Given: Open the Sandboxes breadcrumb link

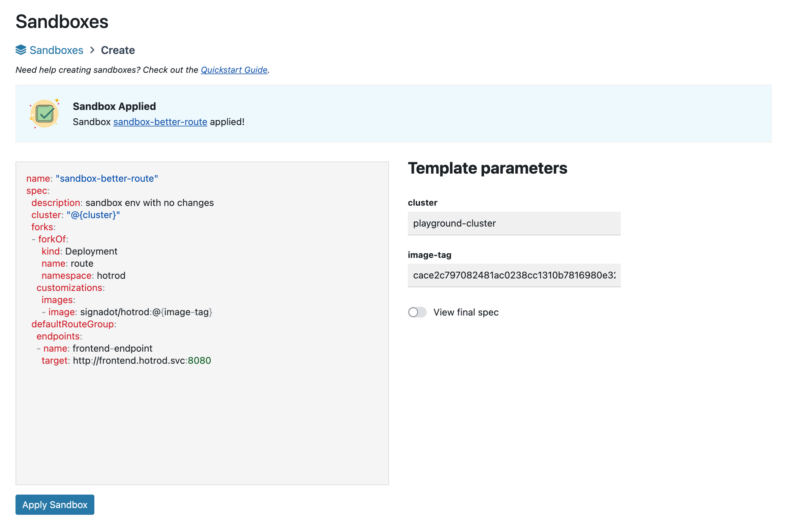Looking at the screenshot, I should (56, 50).
